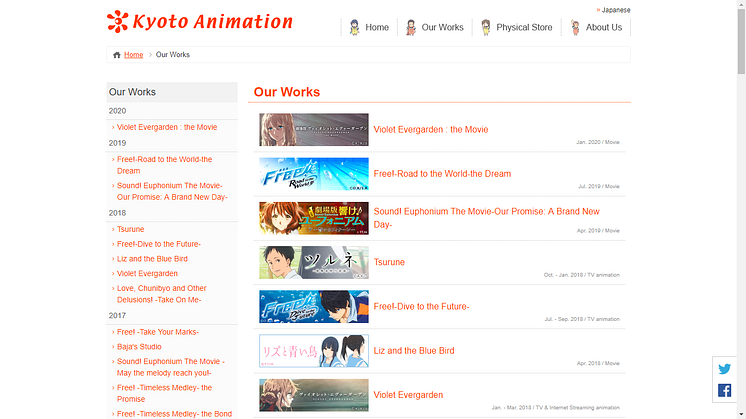Open the Physical Store menu item

click(524, 28)
